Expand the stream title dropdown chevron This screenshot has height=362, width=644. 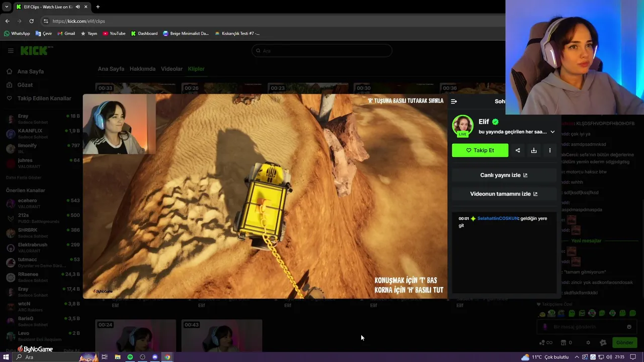pyautogui.click(x=552, y=132)
